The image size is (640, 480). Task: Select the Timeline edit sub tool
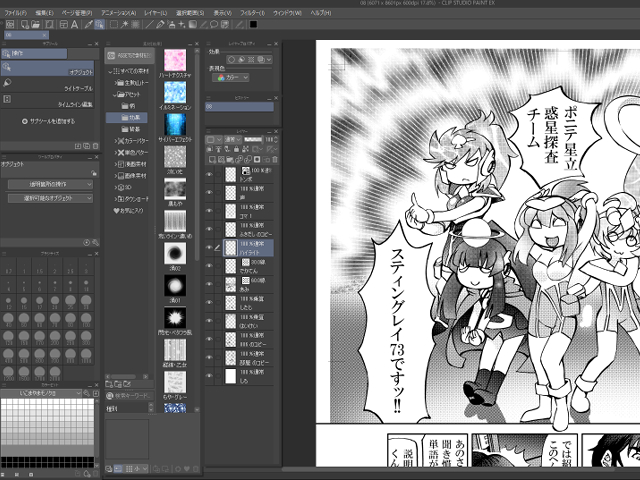tap(70, 103)
